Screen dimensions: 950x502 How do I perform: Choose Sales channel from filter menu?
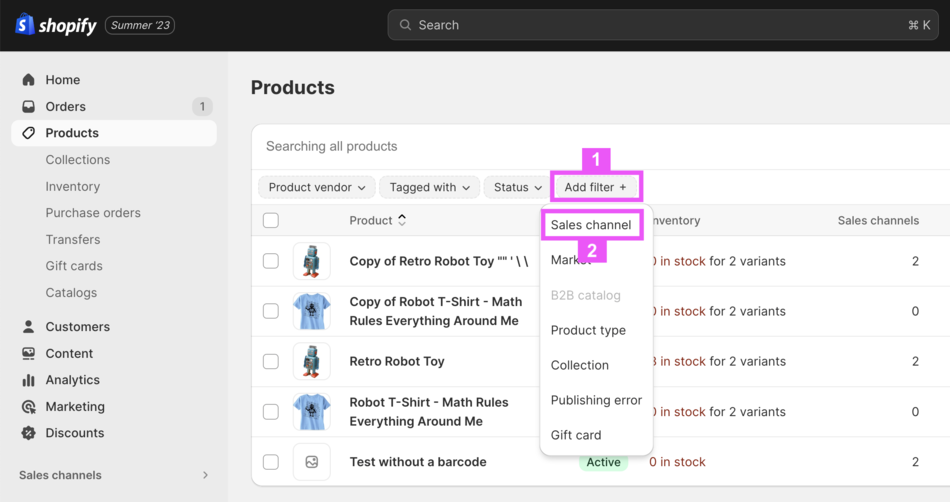coord(591,225)
